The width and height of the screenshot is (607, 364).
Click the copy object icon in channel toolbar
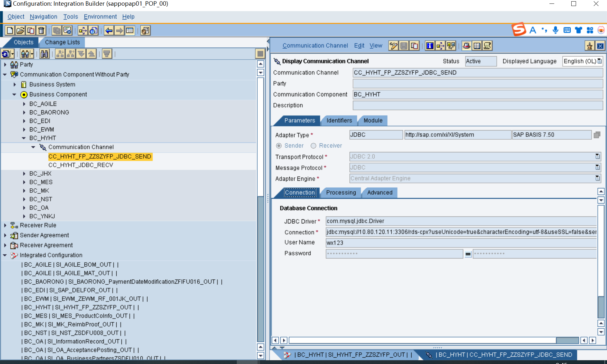414,46
